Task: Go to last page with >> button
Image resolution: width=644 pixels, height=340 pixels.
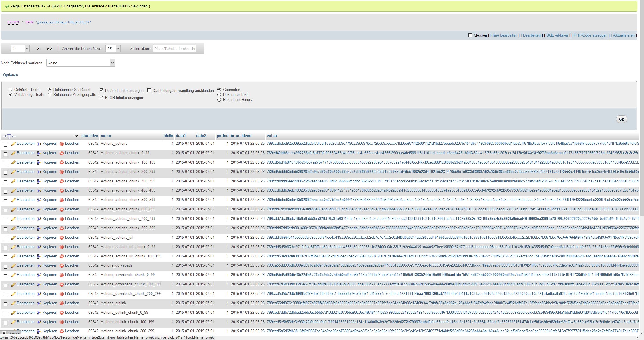Action: (x=50, y=49)
